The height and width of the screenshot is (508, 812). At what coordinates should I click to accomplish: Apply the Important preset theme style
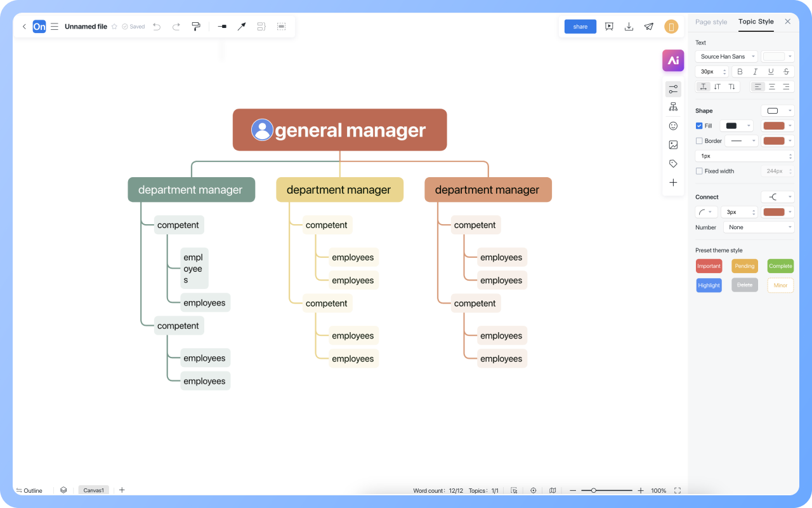click(x=709, y=266)
